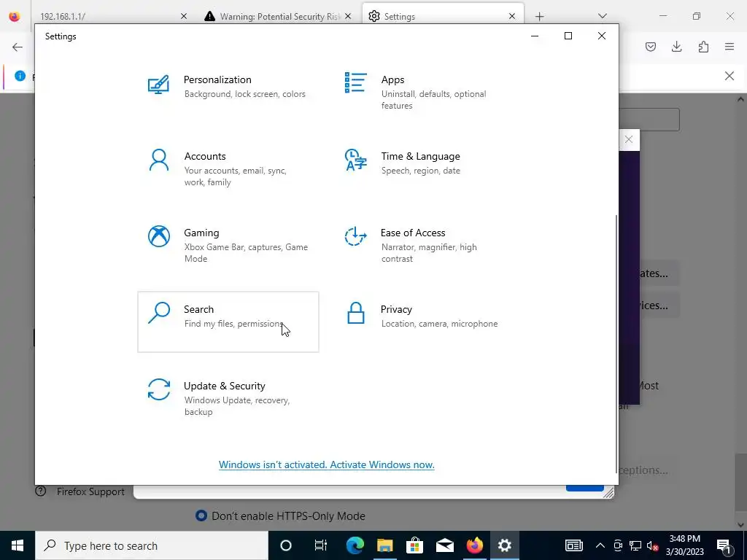
Task: Open the Mail app from the taskbar
Action: (445, 545)
